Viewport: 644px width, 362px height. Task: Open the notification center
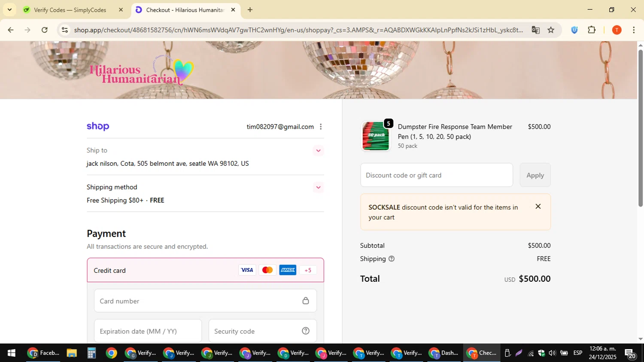(630, 353)
